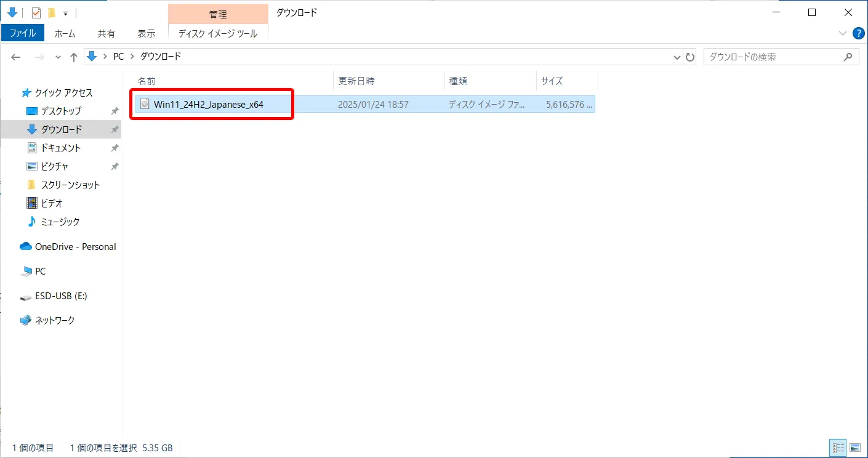Open the ディスク イメージ ツール tab
Screen dimensions: 868x458
(218, 33)
